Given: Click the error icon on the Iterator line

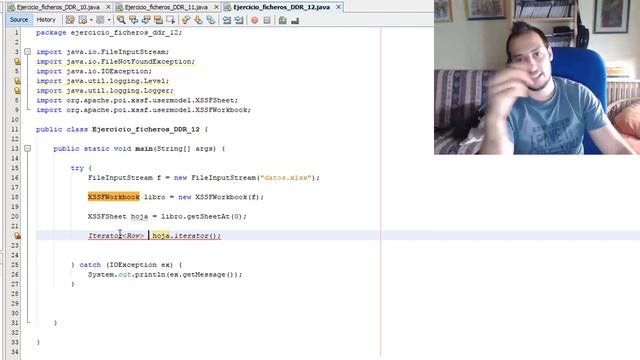Looking at the screenshot, I should tap(17, 236).
